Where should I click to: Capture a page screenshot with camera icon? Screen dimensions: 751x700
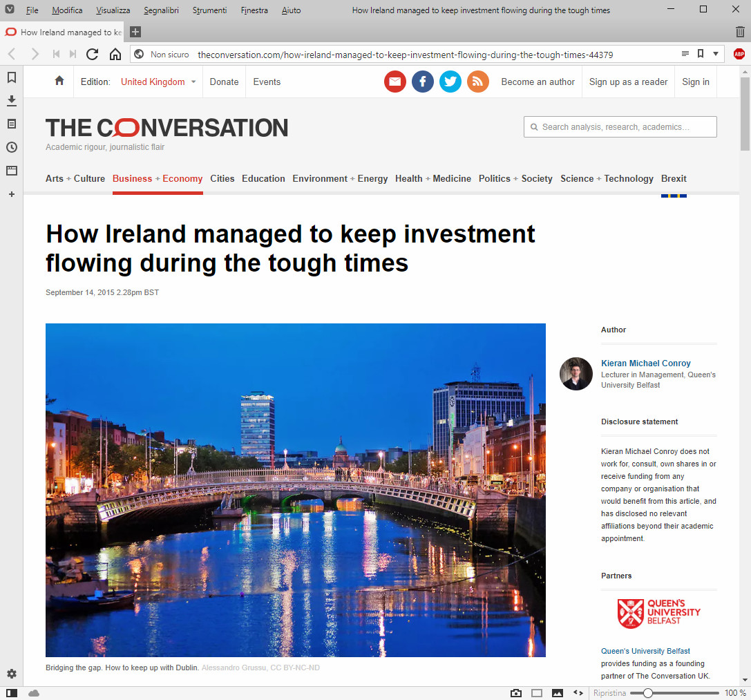pos(516,693)
